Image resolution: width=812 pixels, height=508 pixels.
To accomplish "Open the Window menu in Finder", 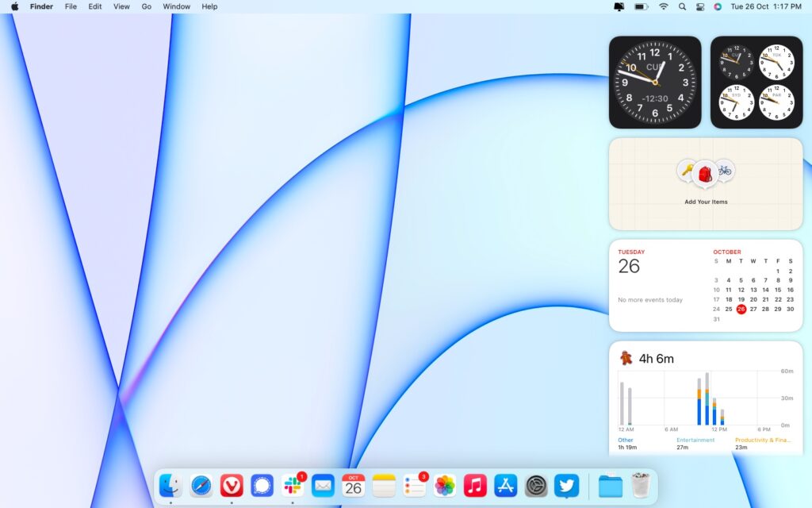I will (176, 7).
